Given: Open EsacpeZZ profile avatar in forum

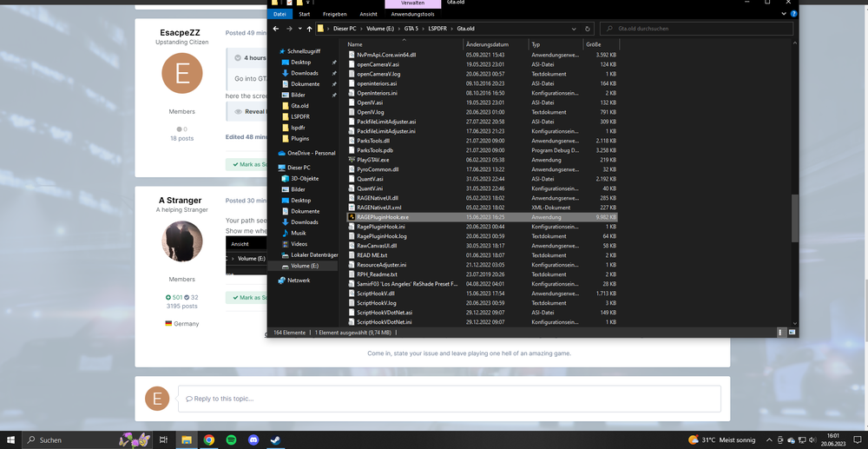Looking at the screenshot, I should pos(181,73).
